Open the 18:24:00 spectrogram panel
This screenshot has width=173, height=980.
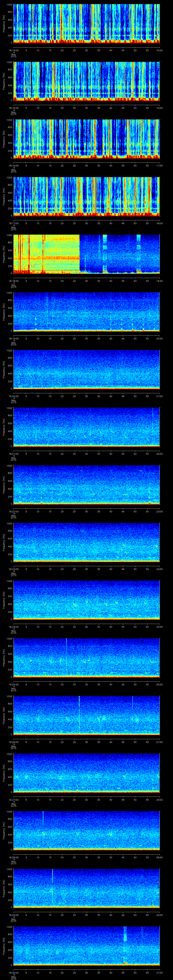[x=86, y=600]
